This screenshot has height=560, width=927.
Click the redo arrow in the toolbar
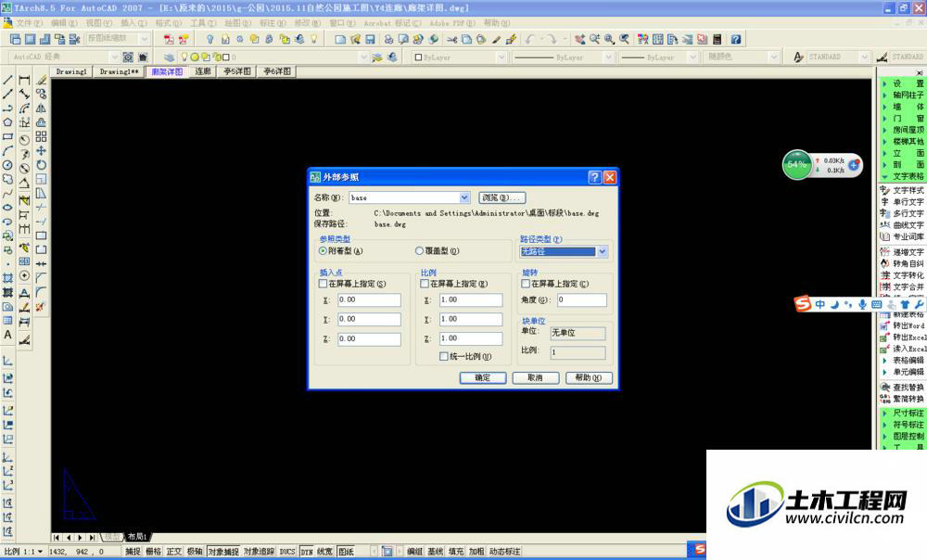point(551,39)
